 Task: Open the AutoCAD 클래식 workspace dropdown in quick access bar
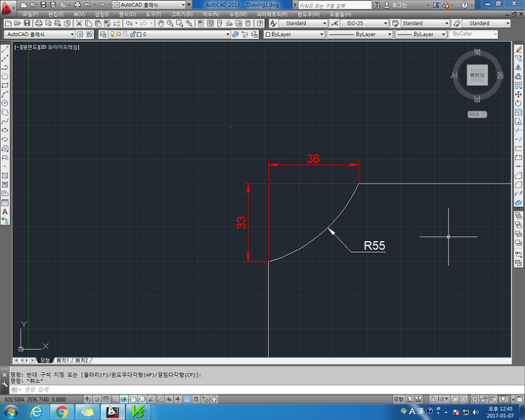[149, 5]
